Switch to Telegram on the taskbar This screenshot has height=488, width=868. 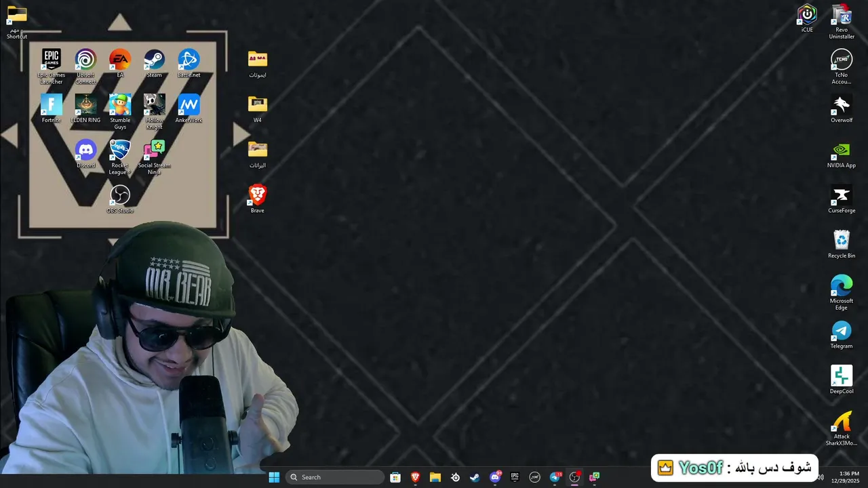coord(555,477)
